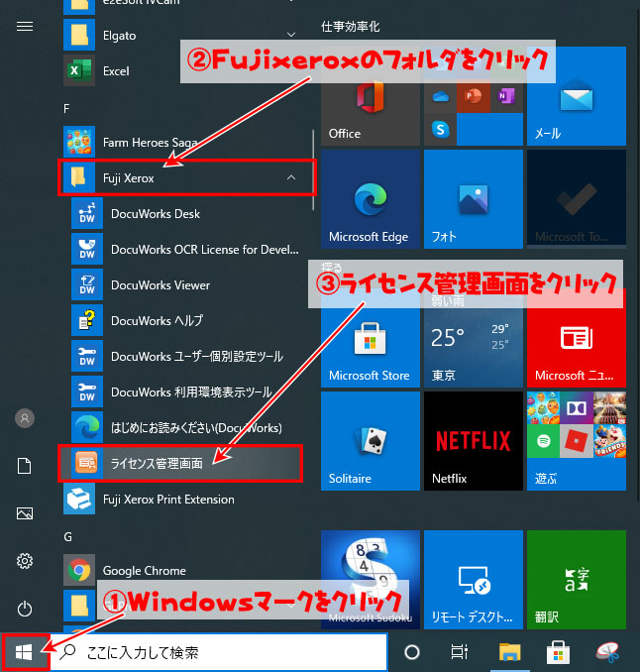This screenshot has width=640, height=672.
Task: Open Microsoft Store on taskbar
Action: tap(558, 652)
